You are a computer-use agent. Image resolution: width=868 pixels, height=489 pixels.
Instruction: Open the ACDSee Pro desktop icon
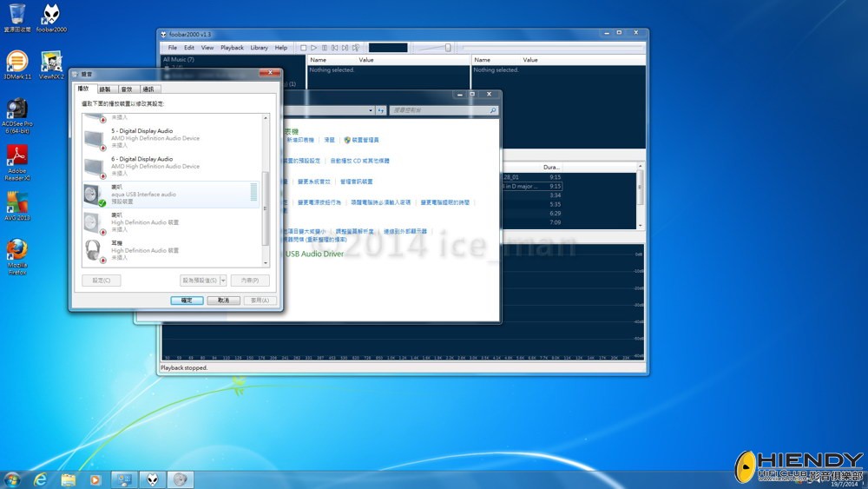(x=16, y=113)
